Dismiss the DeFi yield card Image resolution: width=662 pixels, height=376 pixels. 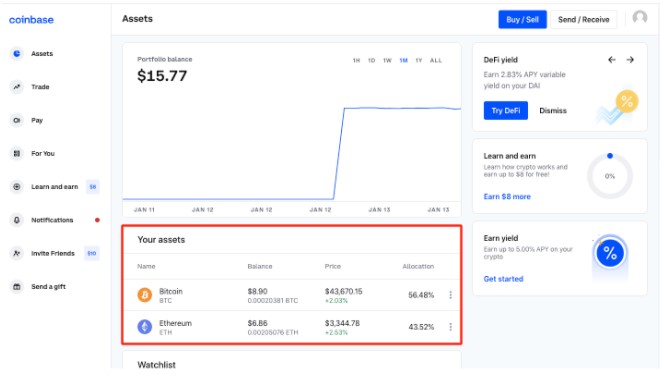[x=553, y=111]
